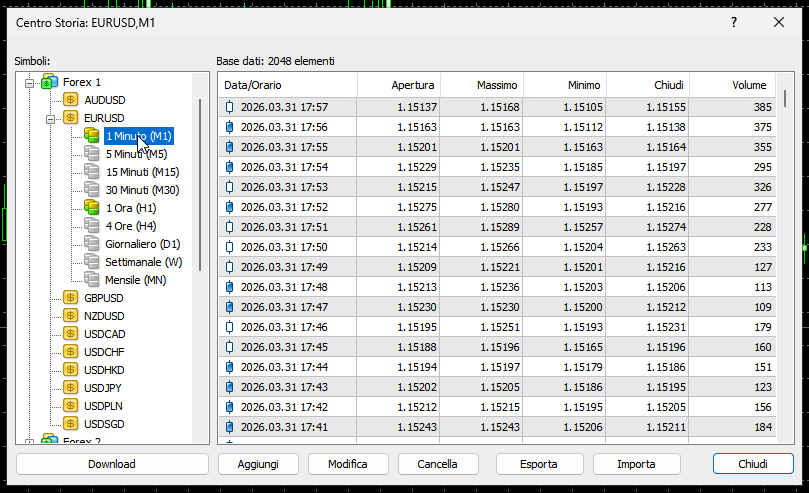The width and height of the screenshot is (809, 493).
Task: Click the NZDUSD dollar coin icon
Action: point(71,316)
